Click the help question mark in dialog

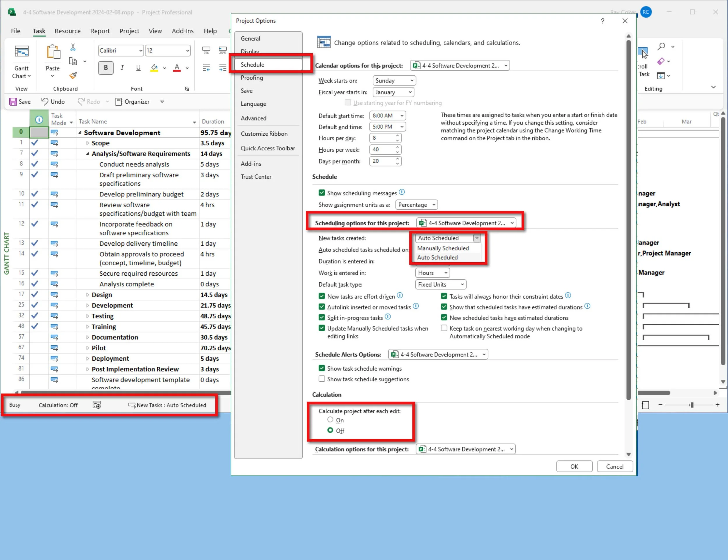tap(603, 21)
